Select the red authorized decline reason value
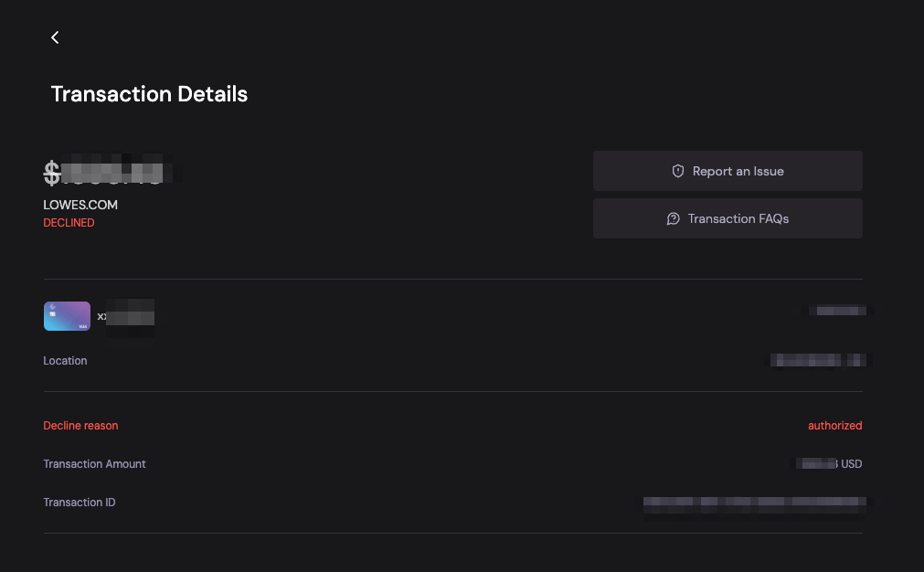Image resolution: width=924 pixels, height=572 pixels. pos(834,426)
